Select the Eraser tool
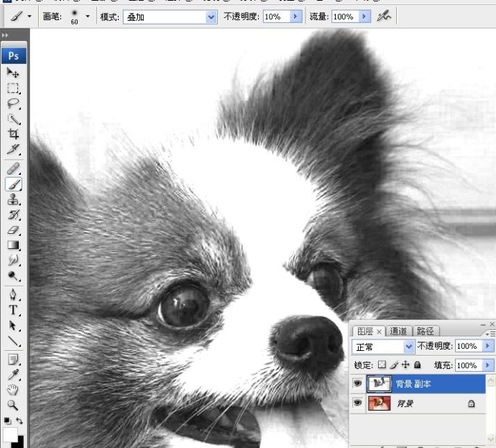 (13, 230)
